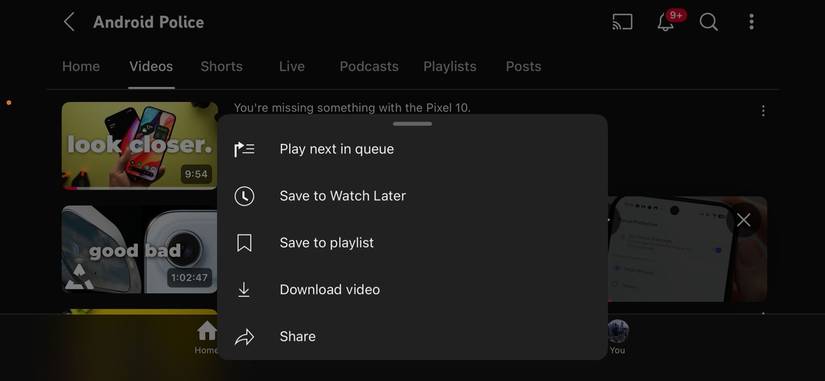Open the 'look closer.' video thumbnail
The width and height of the screenshot is (825, 381).
pyautogui.click(x=139, y=146)
